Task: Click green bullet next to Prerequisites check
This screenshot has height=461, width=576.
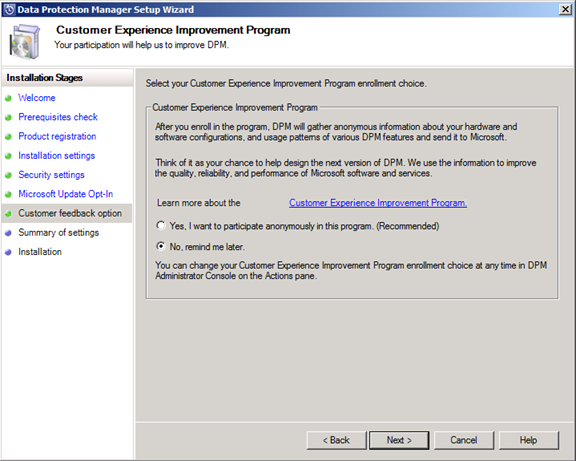Action: pos(8,118)
